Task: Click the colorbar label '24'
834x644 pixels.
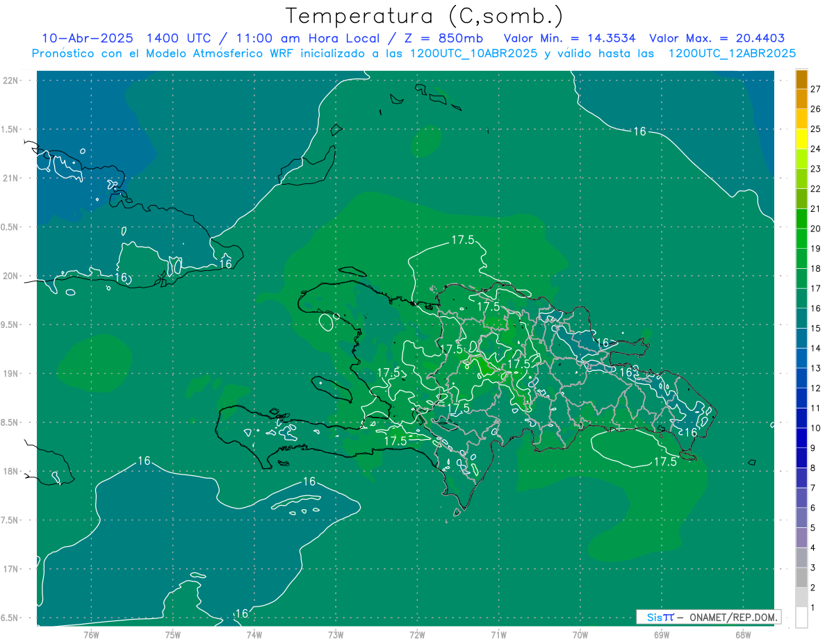Action: (x=816, y=149)
